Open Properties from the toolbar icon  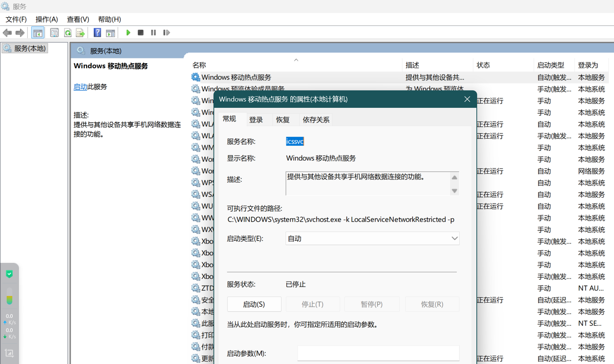click(x=54, y=33)
